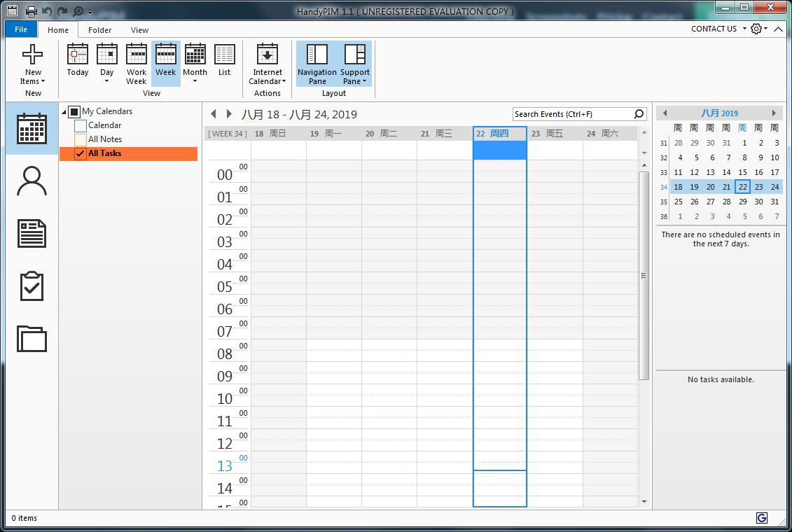This screenshot has height=532, width=792.
Task: Check the All Notes checkbox
Action: click(81, 139)
